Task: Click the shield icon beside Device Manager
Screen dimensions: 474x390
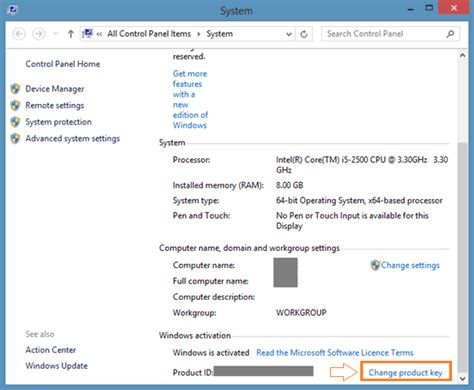Action: click(15, 89)
